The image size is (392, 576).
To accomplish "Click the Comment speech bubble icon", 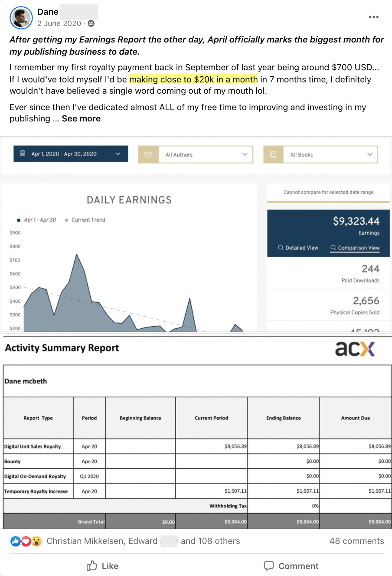I will click(x=269, y=566).
